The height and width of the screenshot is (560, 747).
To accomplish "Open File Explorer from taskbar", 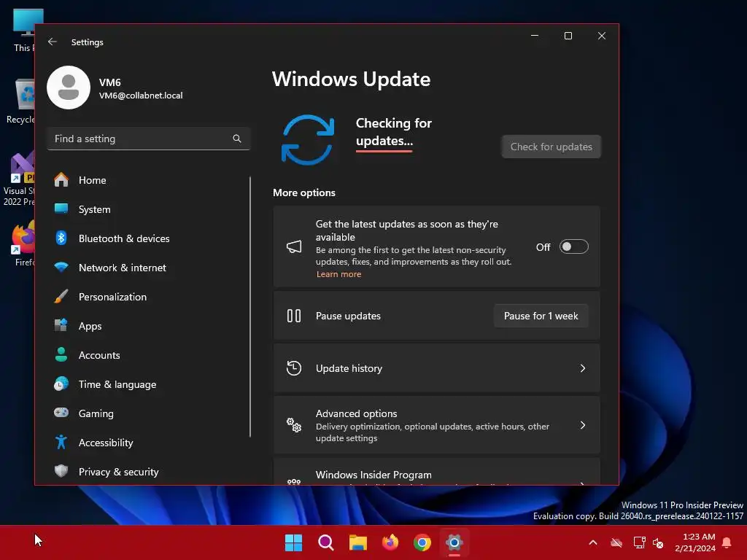I will point(357,542).
